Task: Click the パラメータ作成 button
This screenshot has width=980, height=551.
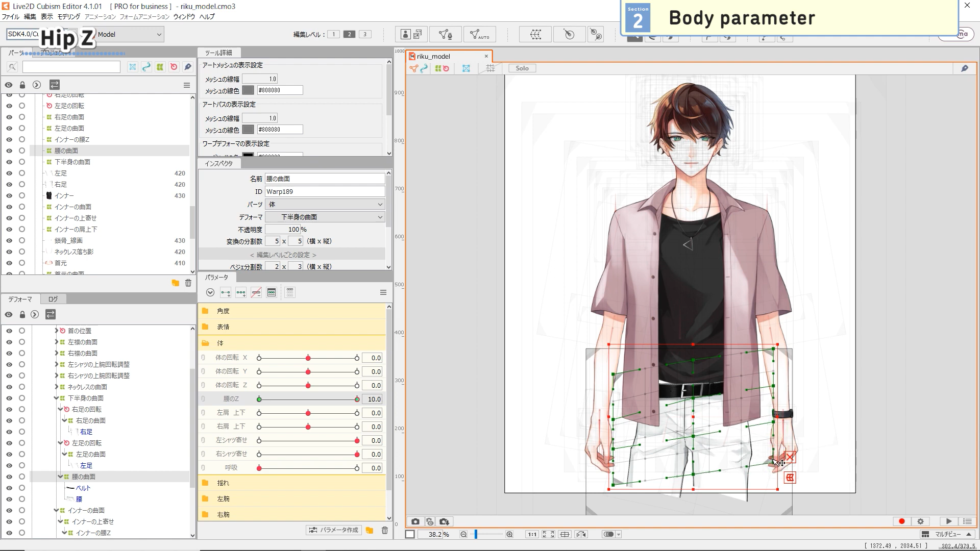Action: (334, 531)
